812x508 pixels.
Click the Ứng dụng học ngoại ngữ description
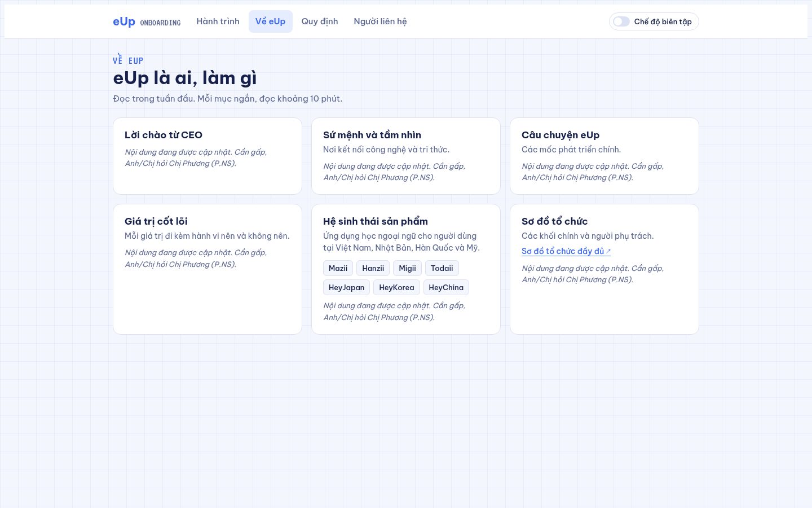(x=401, y=242)
